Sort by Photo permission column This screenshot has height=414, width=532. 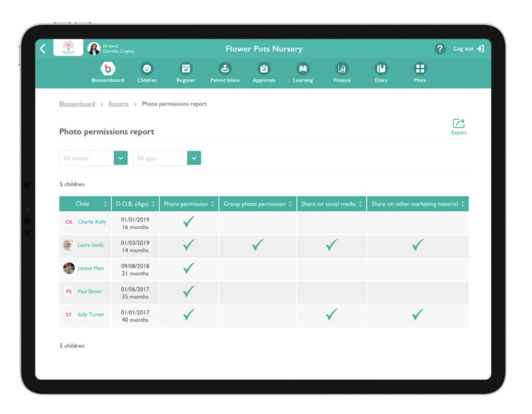[x=212, y=204]
